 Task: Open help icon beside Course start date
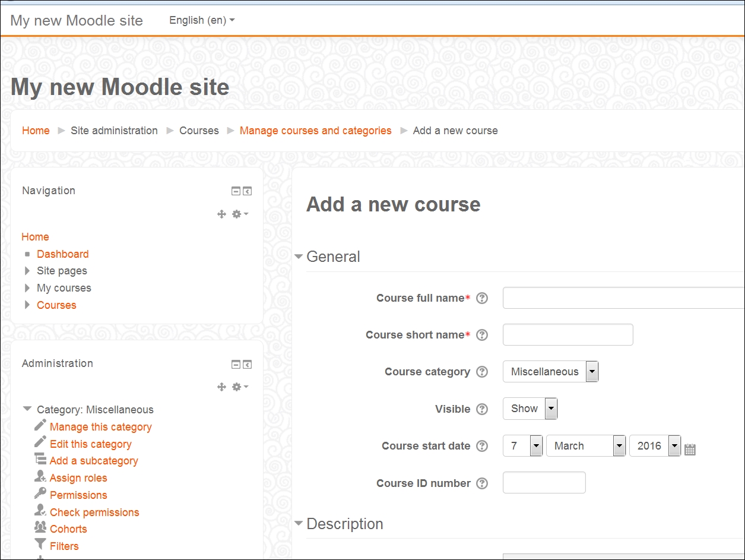(482, 446)
